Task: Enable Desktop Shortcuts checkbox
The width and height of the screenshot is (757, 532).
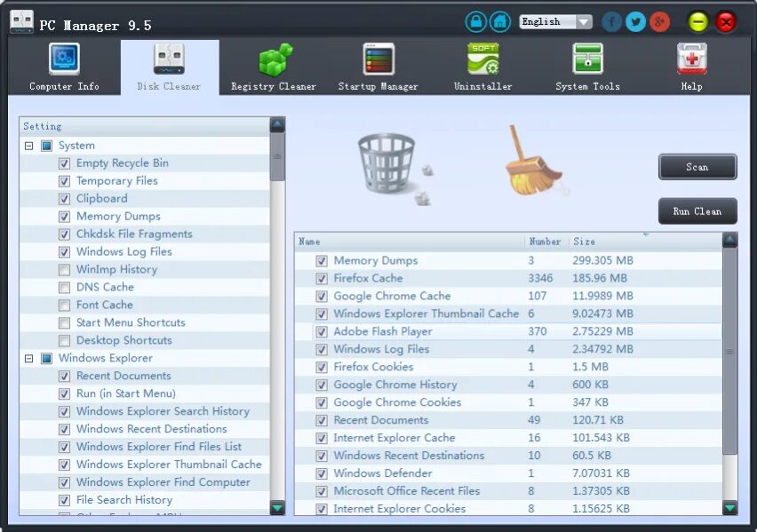Action: tap(64, 341)
